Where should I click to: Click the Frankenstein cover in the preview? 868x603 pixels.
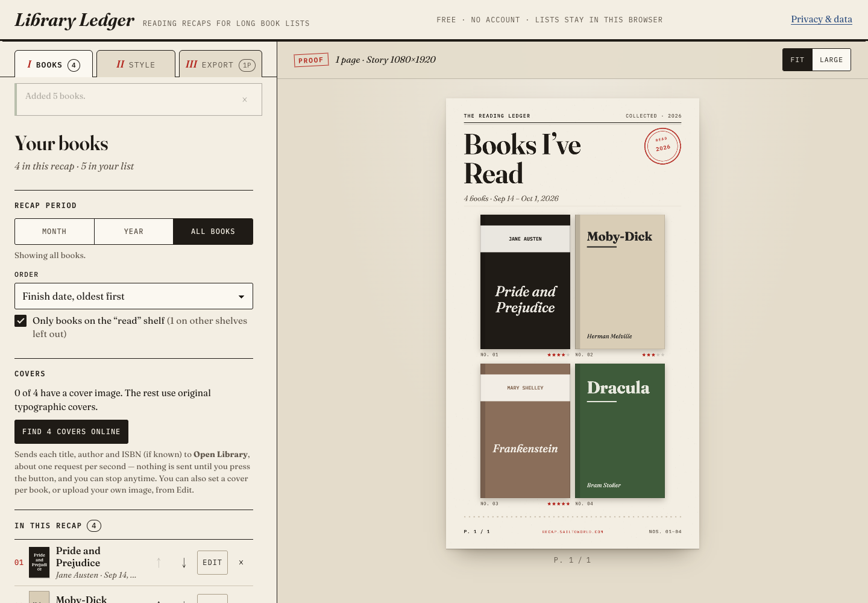point(525,431)
